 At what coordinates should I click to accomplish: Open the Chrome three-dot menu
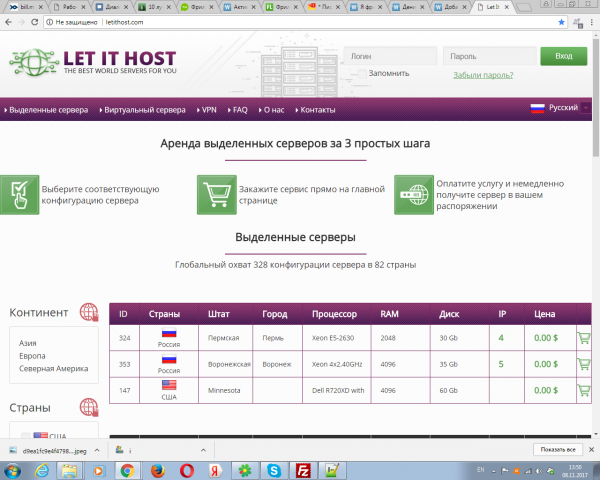click(592, 22)
